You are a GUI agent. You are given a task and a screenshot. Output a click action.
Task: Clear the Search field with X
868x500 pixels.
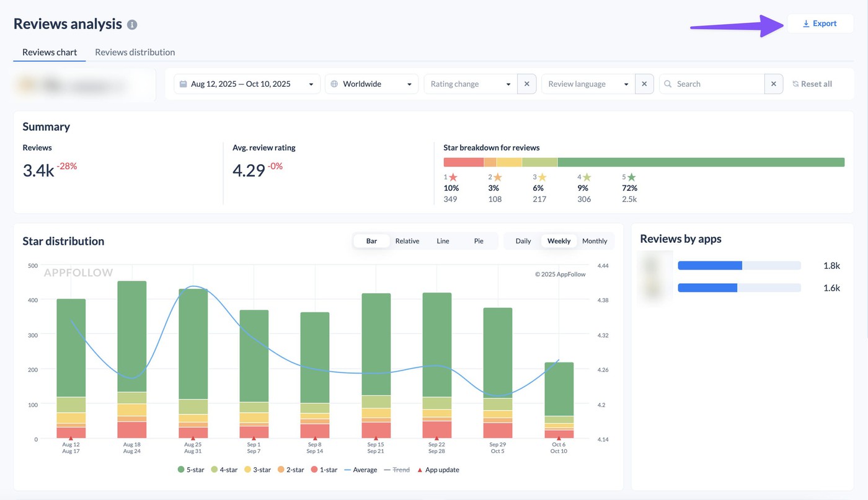pos(774,84)
